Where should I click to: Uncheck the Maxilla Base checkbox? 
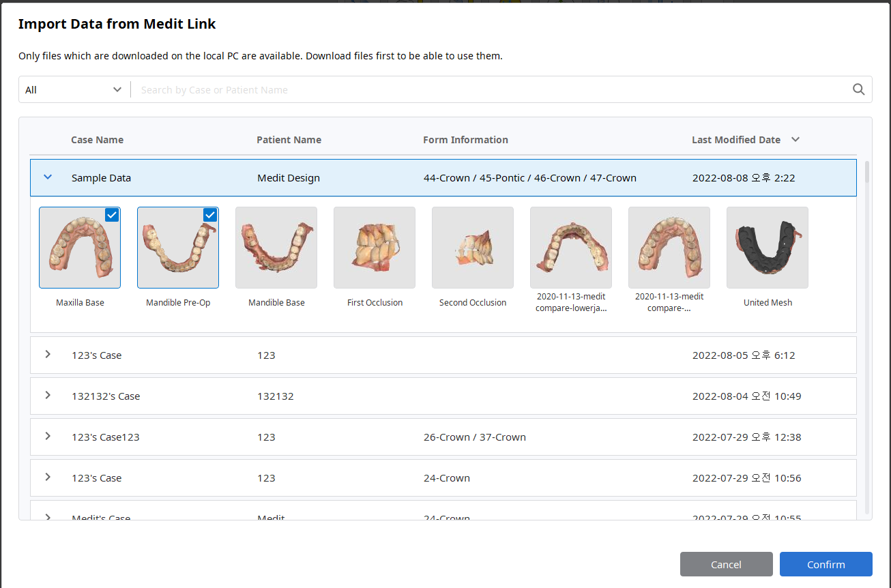[x=112, y=215]
